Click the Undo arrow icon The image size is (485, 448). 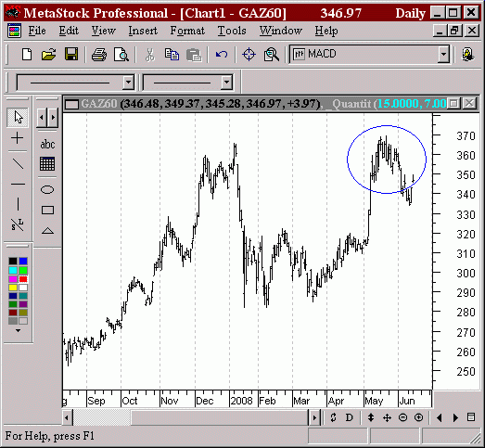(x=222, y=55)
